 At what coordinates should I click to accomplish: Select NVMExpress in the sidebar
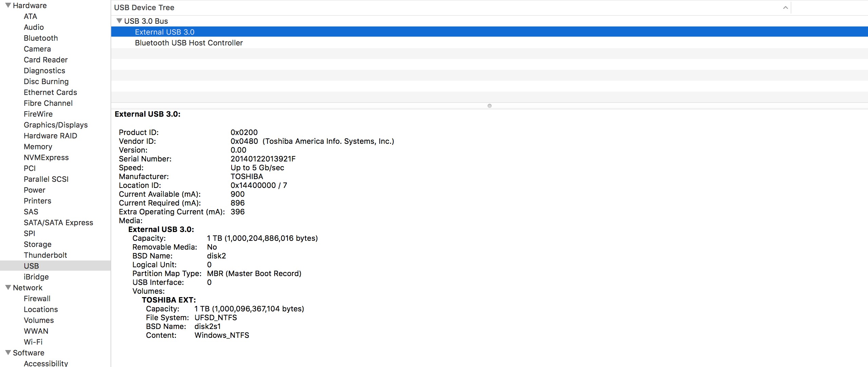(x=46, y=157)
